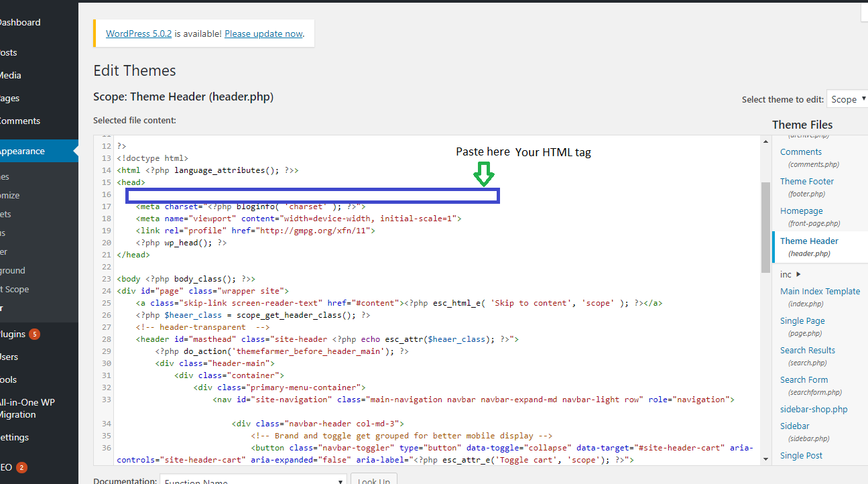Click the editor scrollbar up arrow
Screen dimensions: 868x484
coord(765,141)
